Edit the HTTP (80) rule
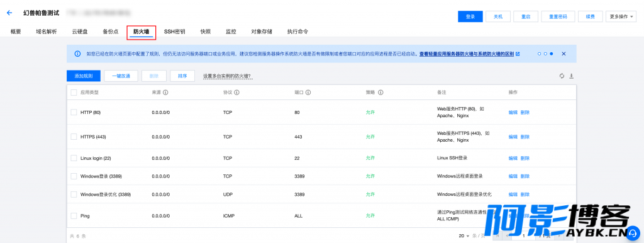The width and height of the screenshot is (644, 243). pyautogui.click(x=513, y=112)
